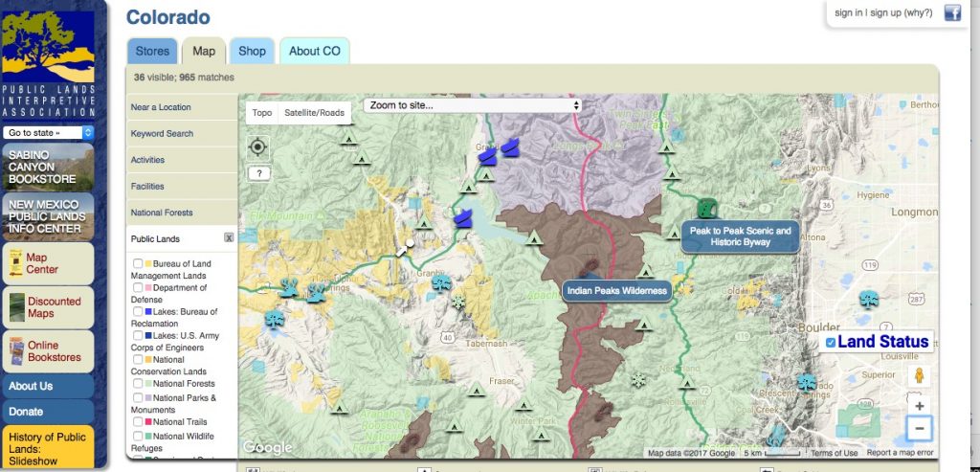Open the About Us sidebar button
This screenshot has height=472, width=980.
[48, 386]
